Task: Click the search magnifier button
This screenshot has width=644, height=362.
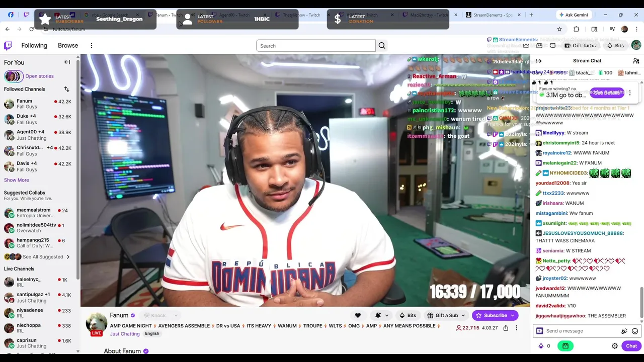Action: [x=382, y=46]
